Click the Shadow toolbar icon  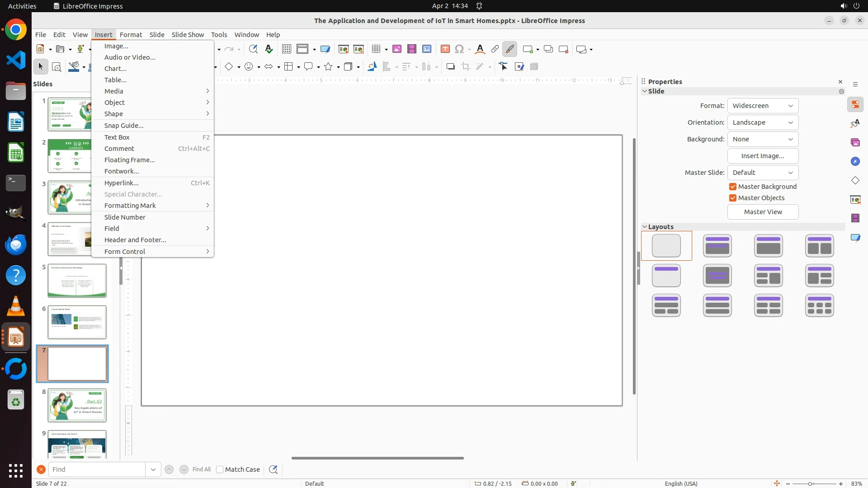(450, 67)
